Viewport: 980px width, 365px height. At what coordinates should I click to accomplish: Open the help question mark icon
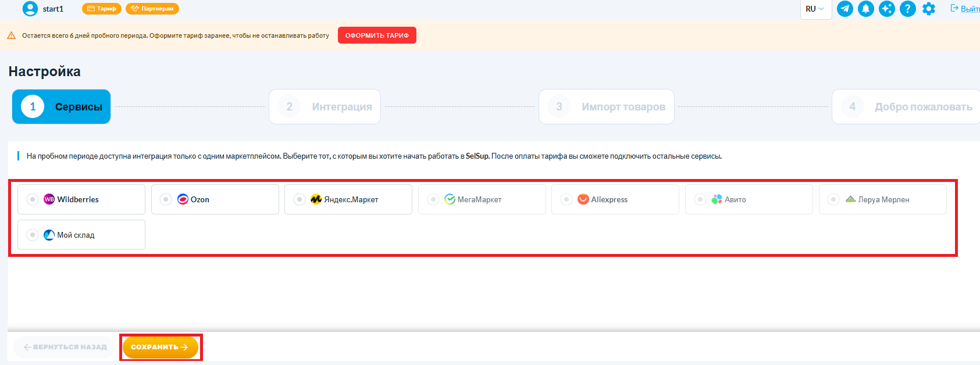tap(908, 9)
